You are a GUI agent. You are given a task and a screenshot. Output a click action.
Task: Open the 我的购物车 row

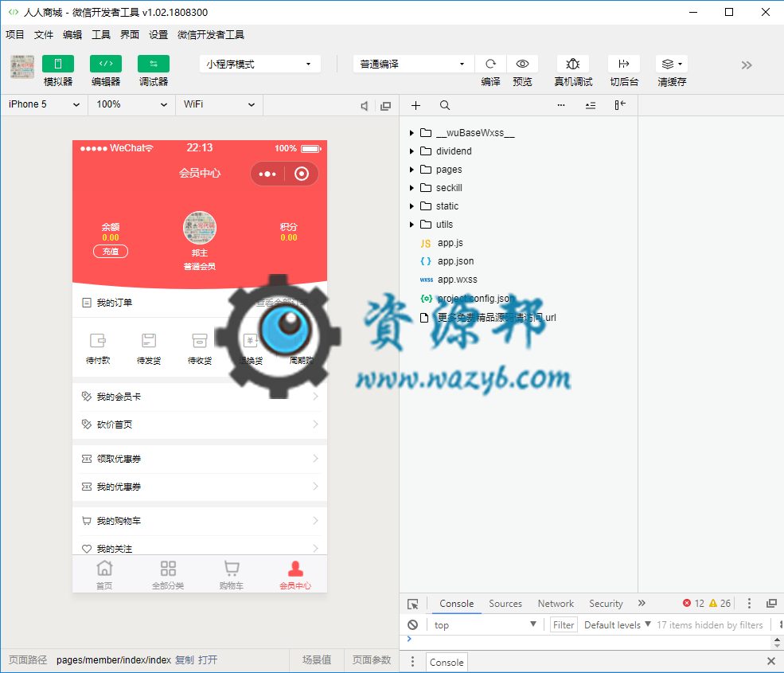coord(200,521)
